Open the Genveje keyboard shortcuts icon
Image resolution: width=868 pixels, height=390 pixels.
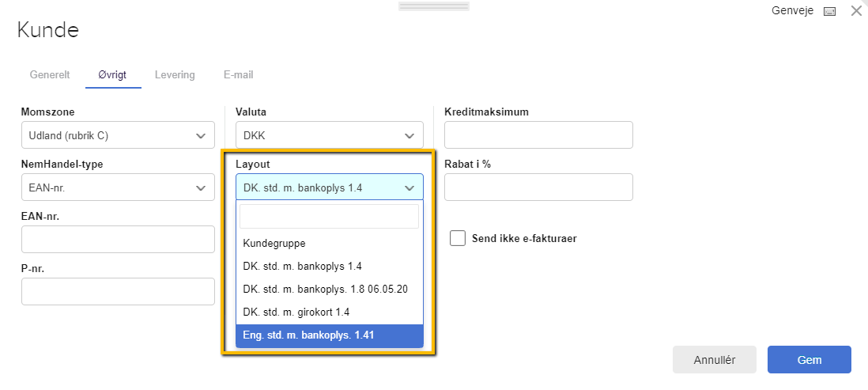tap(829, 12)
